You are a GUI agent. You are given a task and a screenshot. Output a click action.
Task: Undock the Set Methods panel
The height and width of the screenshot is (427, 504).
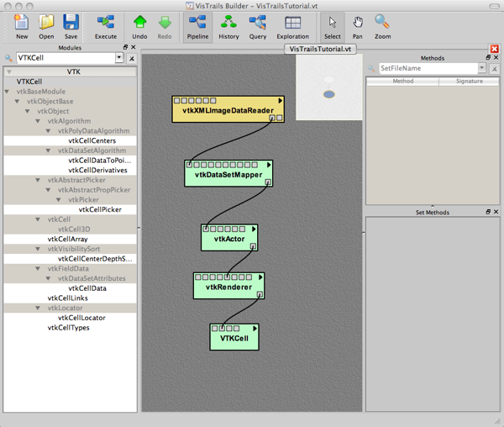[488, 212]
